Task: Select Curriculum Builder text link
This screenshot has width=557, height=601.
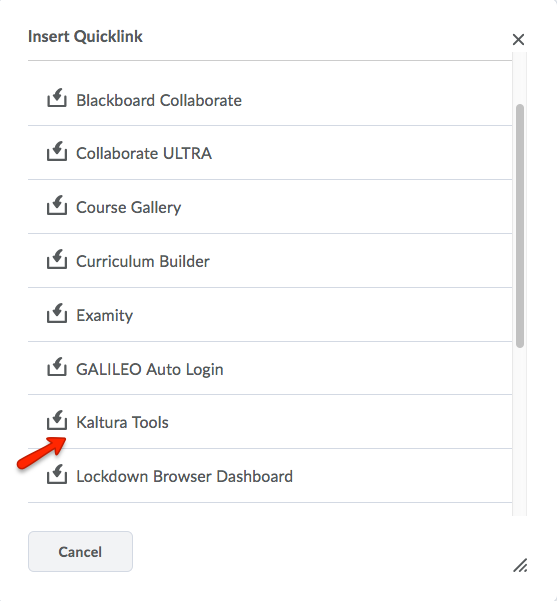Action: [x=143, y=261]
